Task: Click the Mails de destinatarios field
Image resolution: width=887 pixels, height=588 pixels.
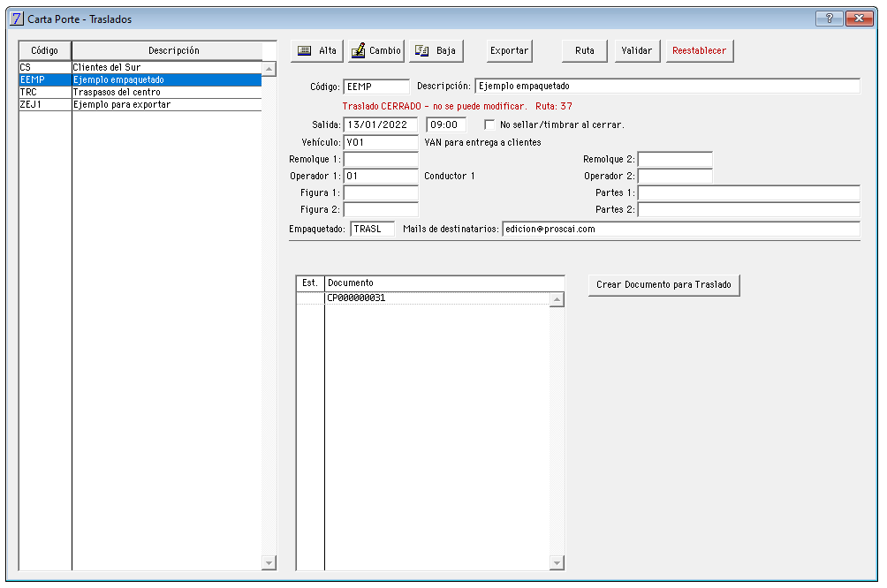Action: tap(681, 229)
